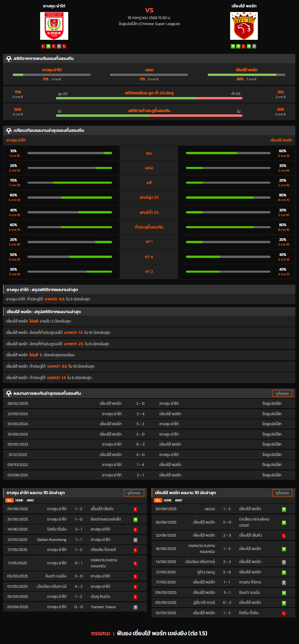Click L badge on the ชางชุน ย่าไท่ vs เซี่ยงไฮ้ เสิ่นหัว row
This screenshot has width=299, height=644.
(135, 509)
